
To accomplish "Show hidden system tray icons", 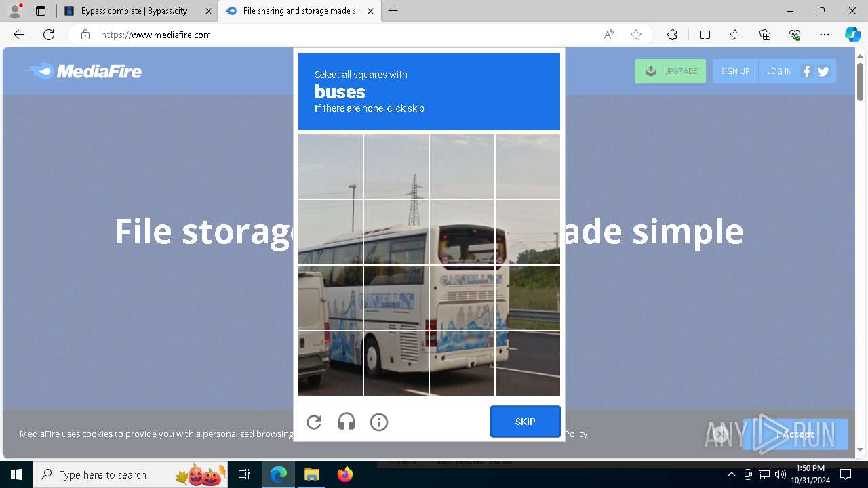I will 731,474.
